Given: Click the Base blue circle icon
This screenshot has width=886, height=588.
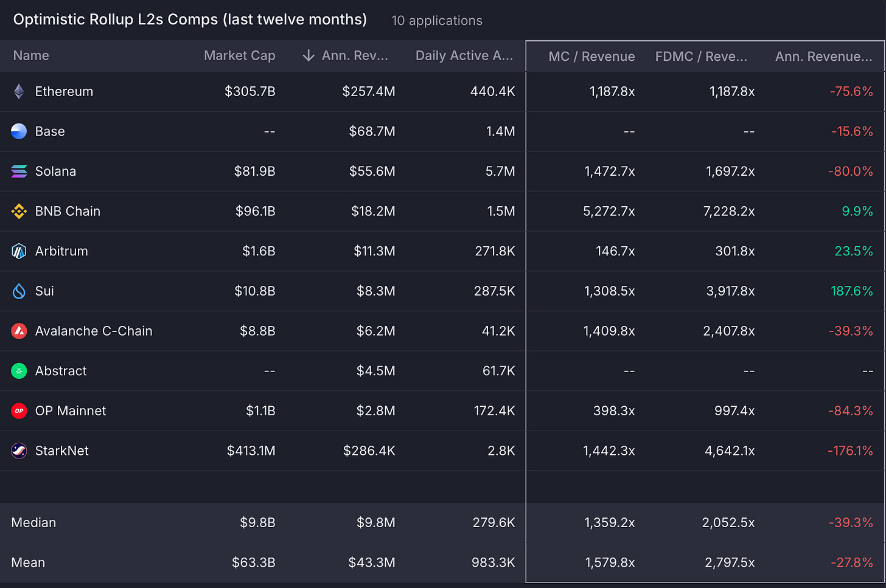Looking at the screenshot, I should point(19,131).
